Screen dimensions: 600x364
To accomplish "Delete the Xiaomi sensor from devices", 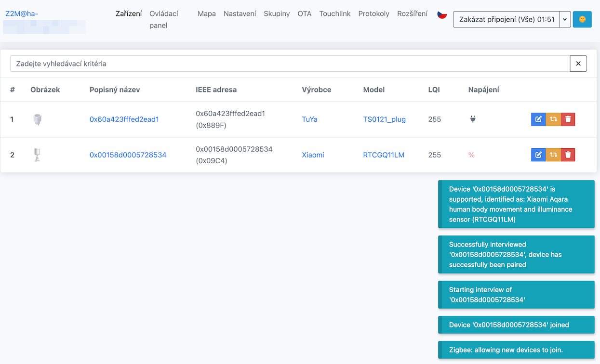I will pyautogui.click(x=568, y=155).
